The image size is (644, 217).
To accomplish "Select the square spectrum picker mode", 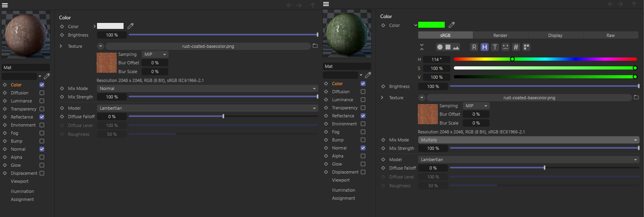I will pos(448,47).
